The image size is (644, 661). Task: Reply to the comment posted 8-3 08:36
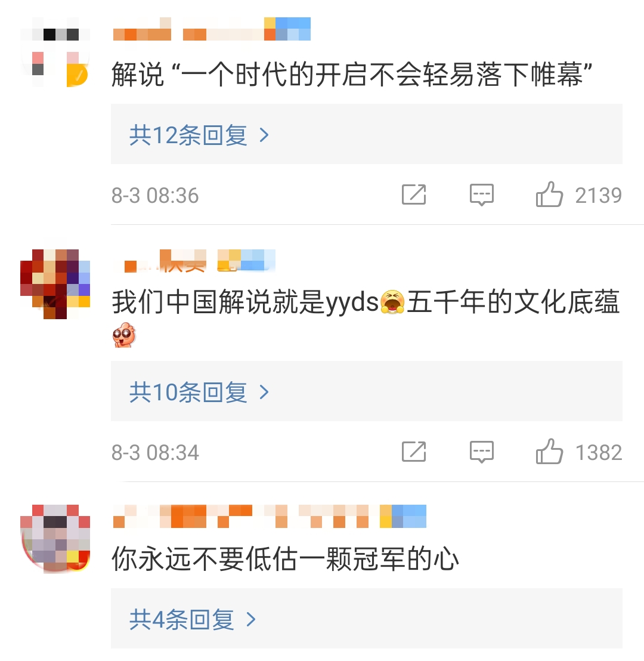click(482, 194)
